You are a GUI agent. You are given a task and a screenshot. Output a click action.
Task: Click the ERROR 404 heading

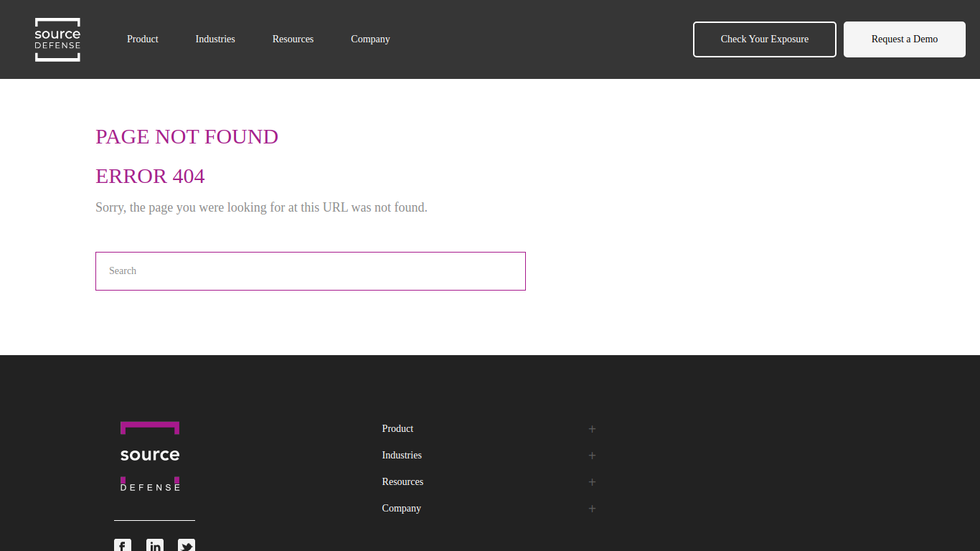click(150, 176)
